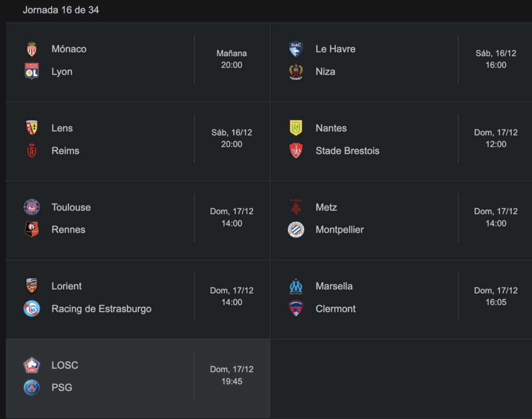Open the Clermont team name
The width and height of the screenshot is (532, 419).
(336, 309)
